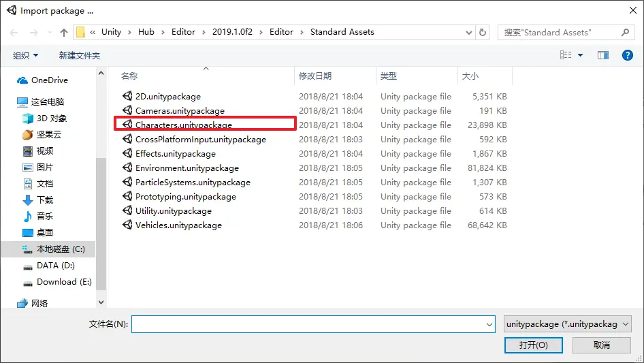Select 本地磁盘 (C:) in the sidebar
This screenshot has height=363, width=644.
click(61, 249)
